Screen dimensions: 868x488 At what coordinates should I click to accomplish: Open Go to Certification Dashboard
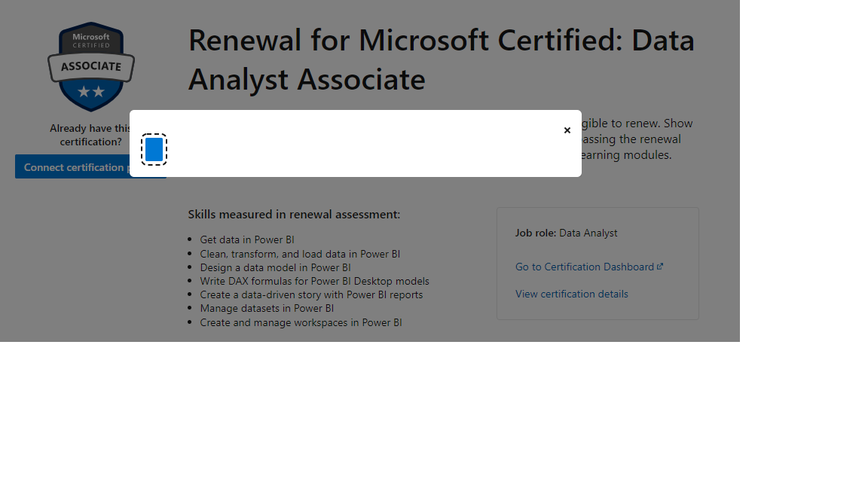coord(584,266)
